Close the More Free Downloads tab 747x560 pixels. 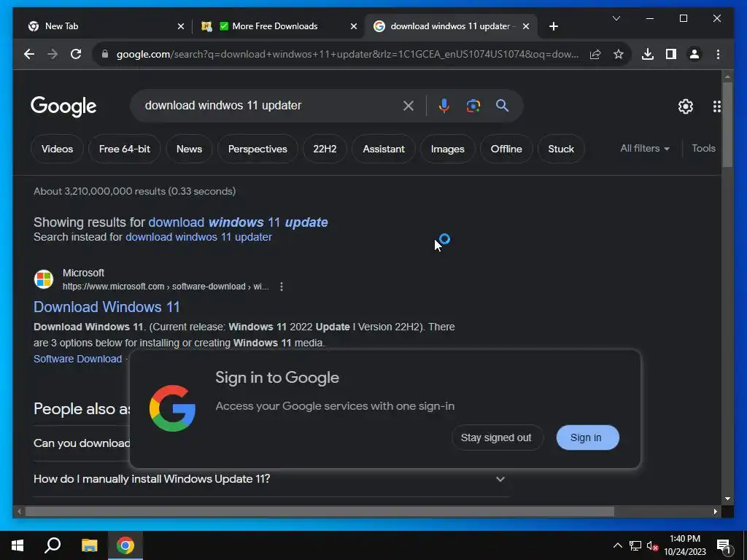tap(354, 27)
